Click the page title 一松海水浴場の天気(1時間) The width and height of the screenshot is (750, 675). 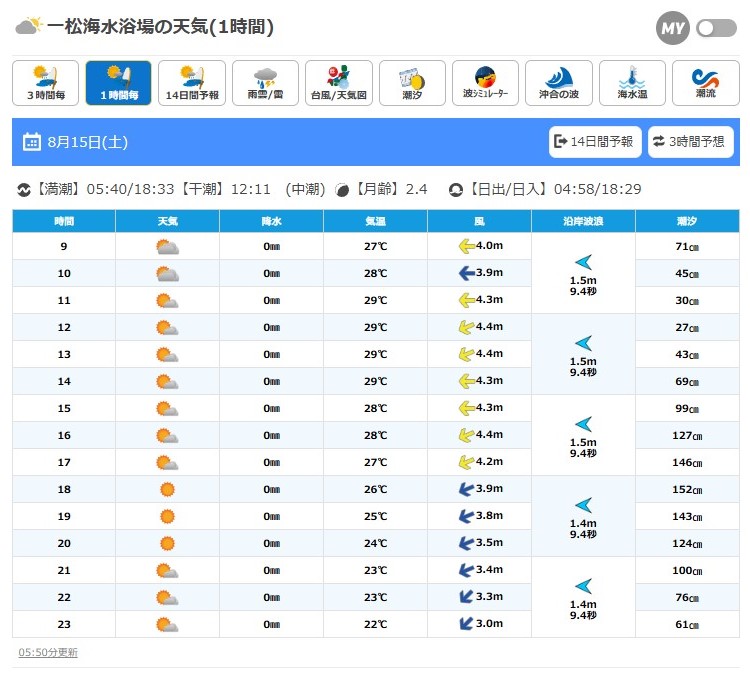point(160,26)
